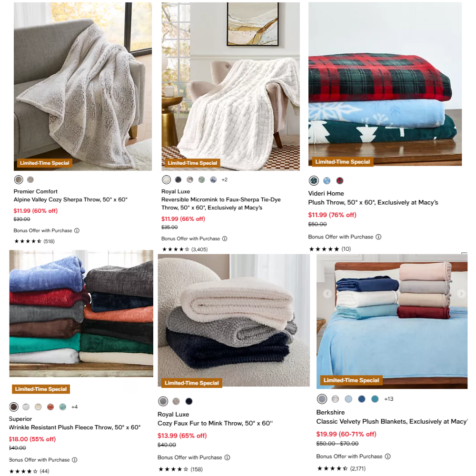The width and height of the screenshot is (476, 476).
Task: Expand +2 more Royal Luxe tie-dye colors
Action: tap(224, 180)
